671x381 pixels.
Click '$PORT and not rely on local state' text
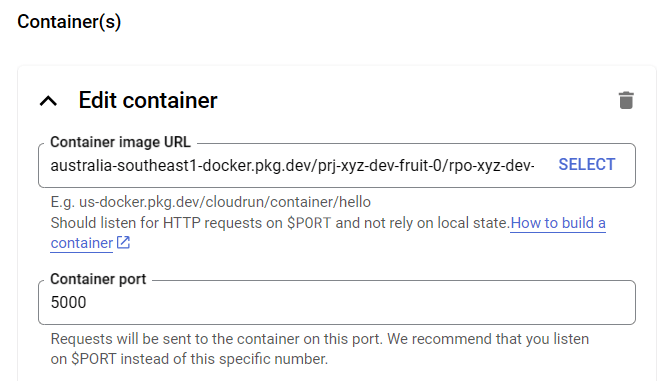coord(398,223)
